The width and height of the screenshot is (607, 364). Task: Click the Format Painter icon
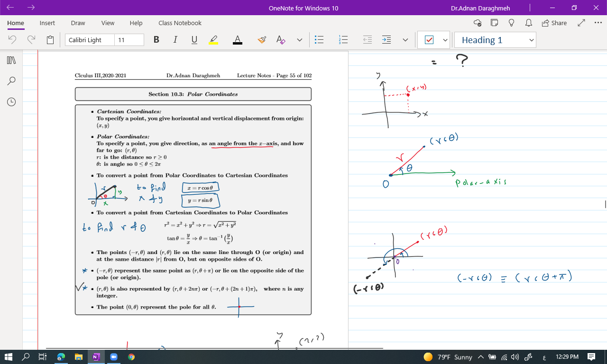pos(262,40)
